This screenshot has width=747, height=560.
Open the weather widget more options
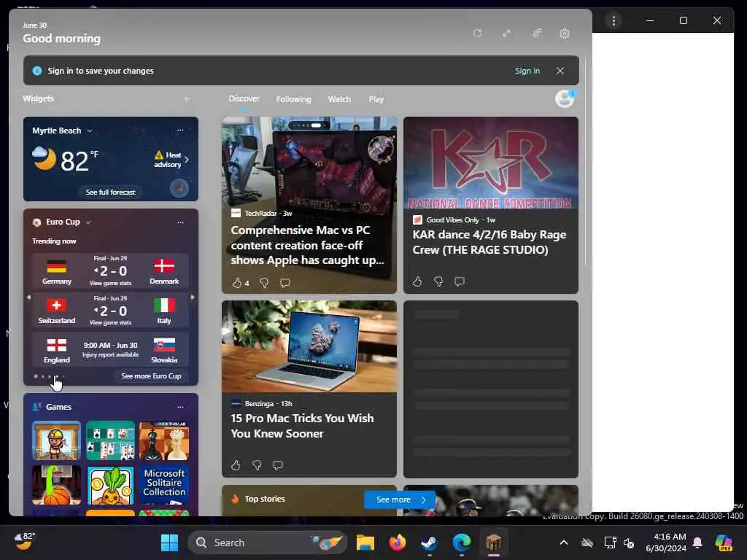(x=180, y=130)
